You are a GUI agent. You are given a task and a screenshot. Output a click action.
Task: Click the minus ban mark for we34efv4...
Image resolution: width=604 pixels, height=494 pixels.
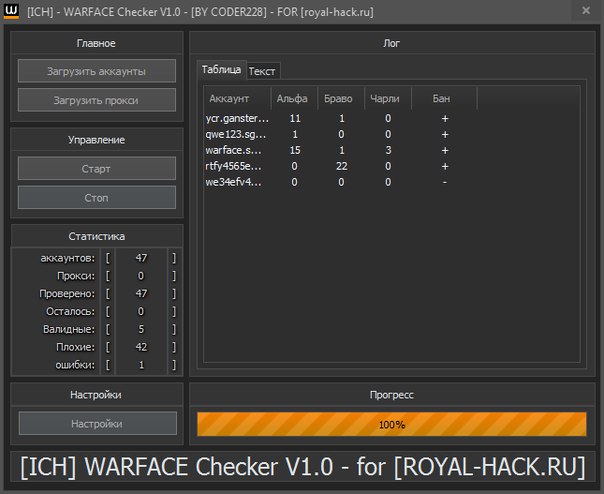pos(445,182)
